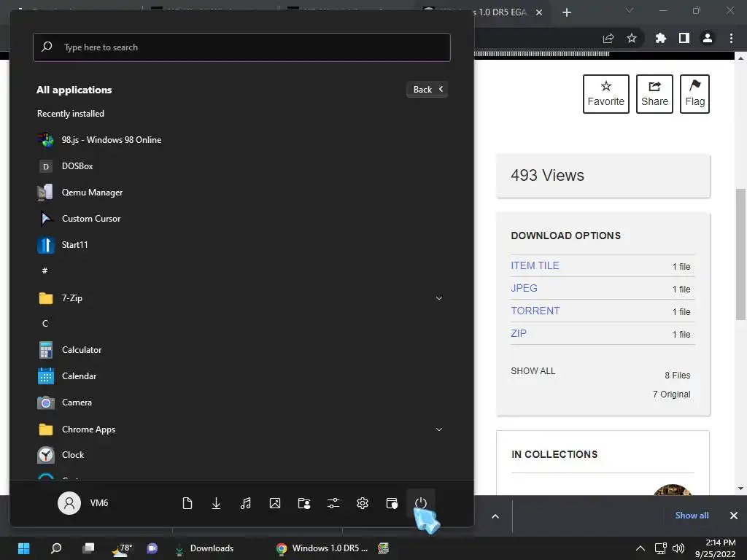Open weather widget showing 78°

pyautogui.click(x=121, y=548)
